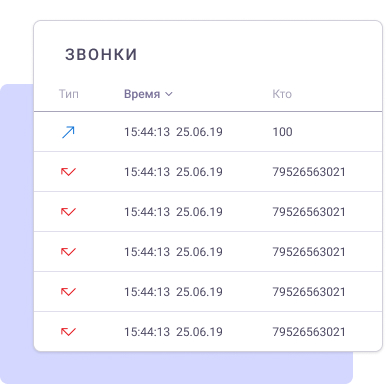
Task: Click the fourth red missed call icon
Action: coord(68,292)
